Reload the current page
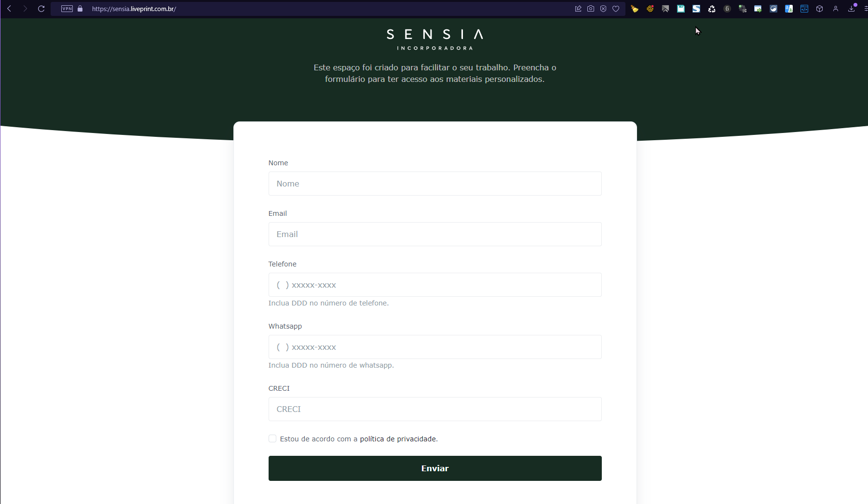 [41, 9]
